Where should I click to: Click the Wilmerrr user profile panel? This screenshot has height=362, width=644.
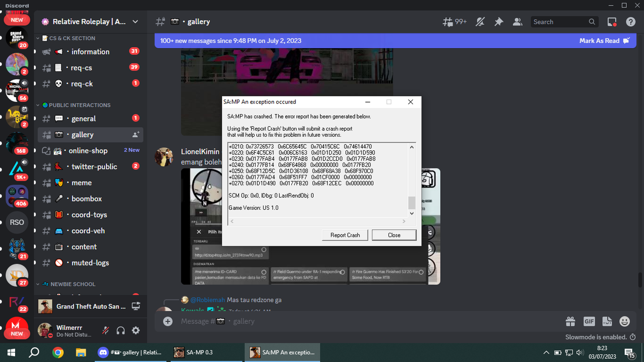click(68, 330)
